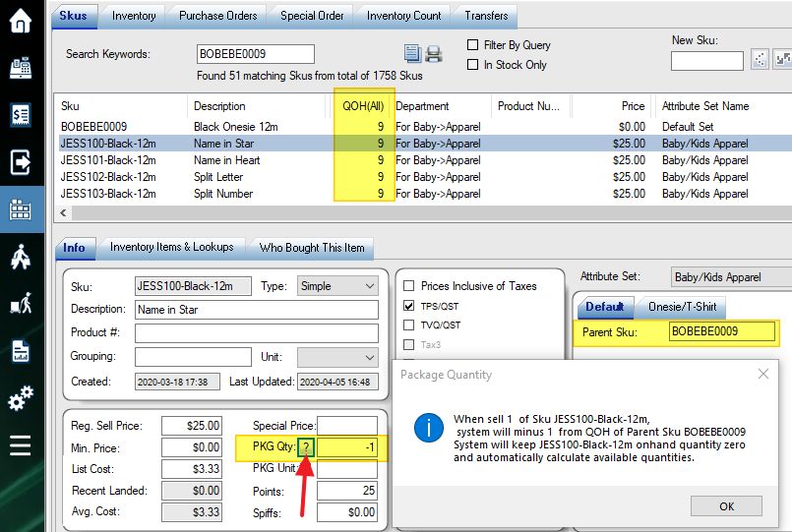This screenshot has height=532, width=792.
Task: Click the Description field Name in Star
Action: [x=257, y=310]
